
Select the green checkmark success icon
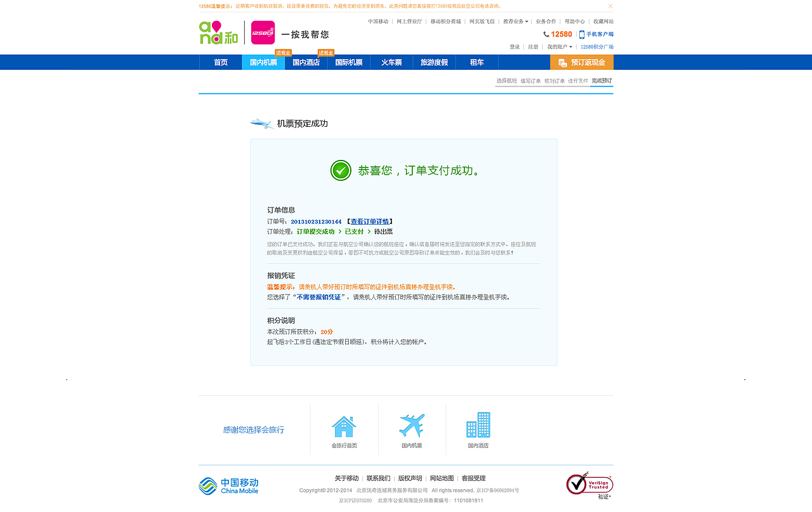[341, 170]
